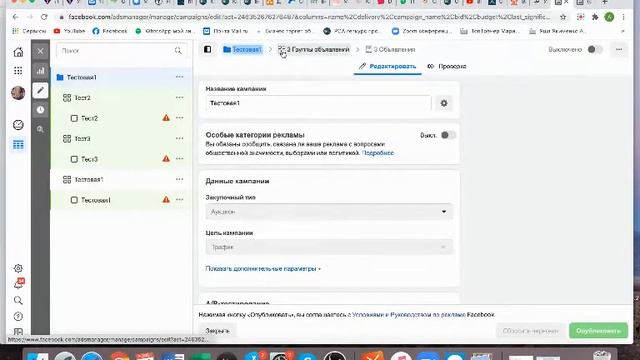640x360 pixels.
Task: Go back in the browser
Action: pyautogui.click(x=16, y=17)
